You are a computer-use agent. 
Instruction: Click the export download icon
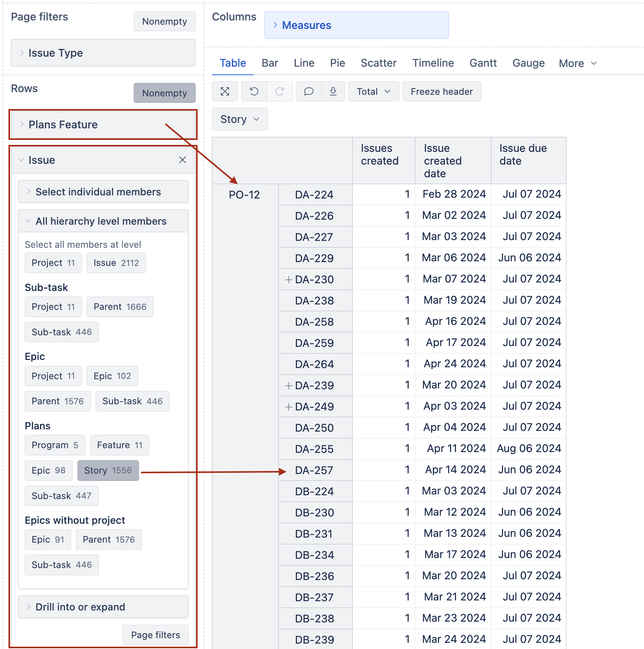[x=333, y=91]
